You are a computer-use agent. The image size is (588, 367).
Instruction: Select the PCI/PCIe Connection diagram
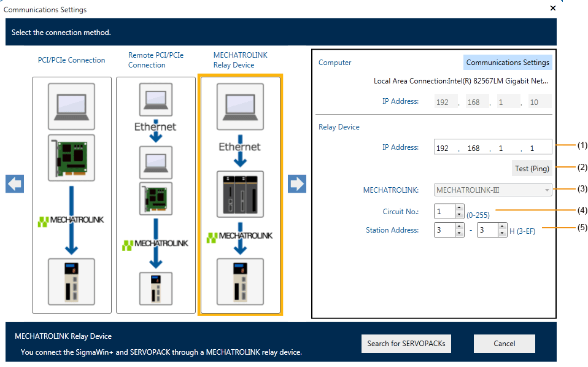pyautogui.click(x=71, y=195)
